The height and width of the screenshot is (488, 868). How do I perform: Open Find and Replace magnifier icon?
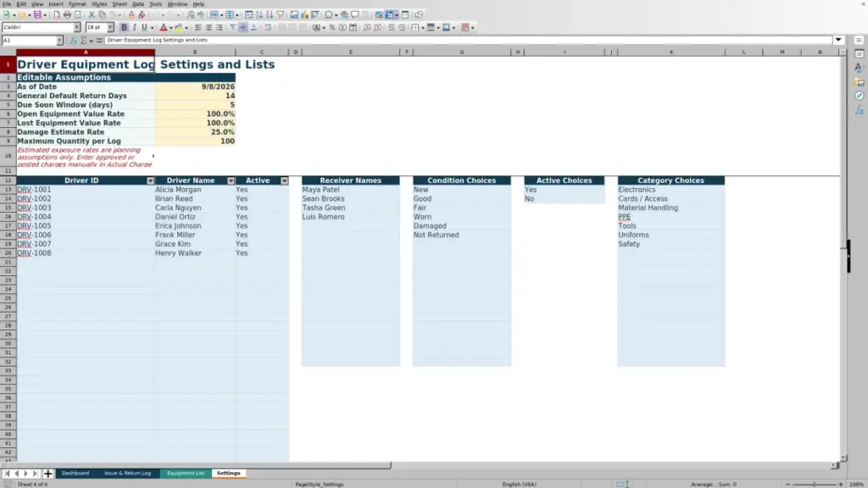pyautogui.click(x=191, y=15)
